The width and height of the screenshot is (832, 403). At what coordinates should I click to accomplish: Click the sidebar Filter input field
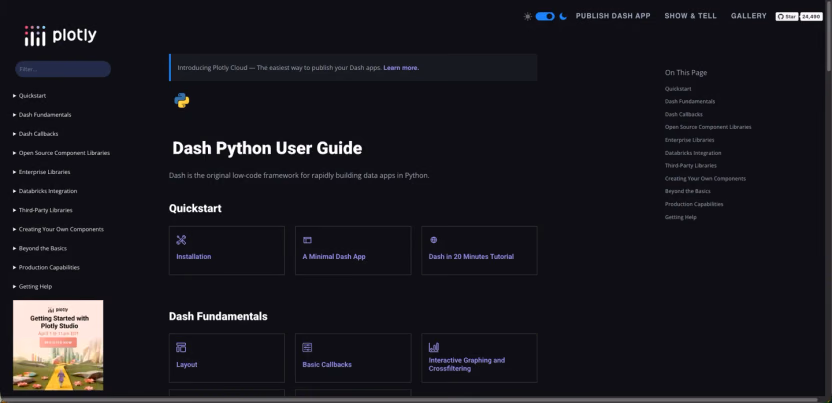pos(63,69)
